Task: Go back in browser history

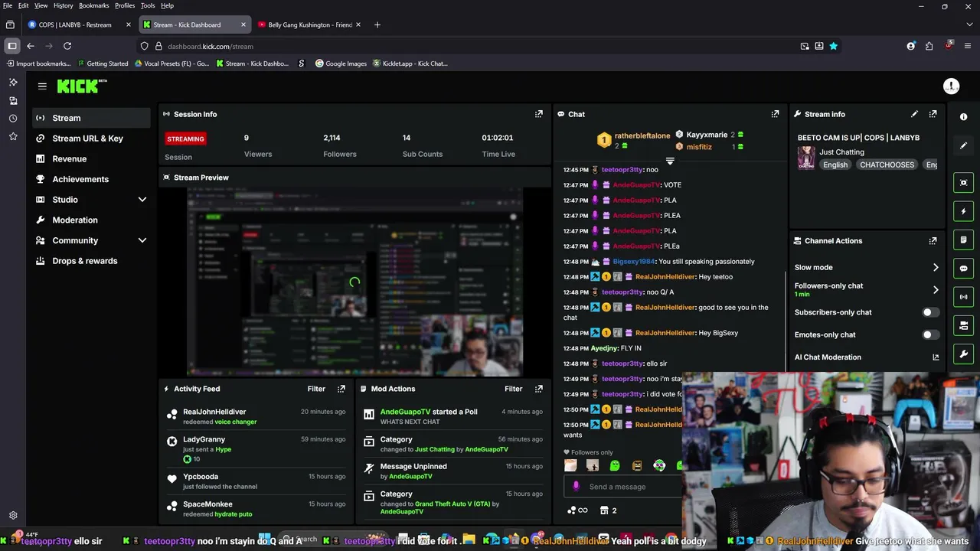Action: (x=31, y=46)
